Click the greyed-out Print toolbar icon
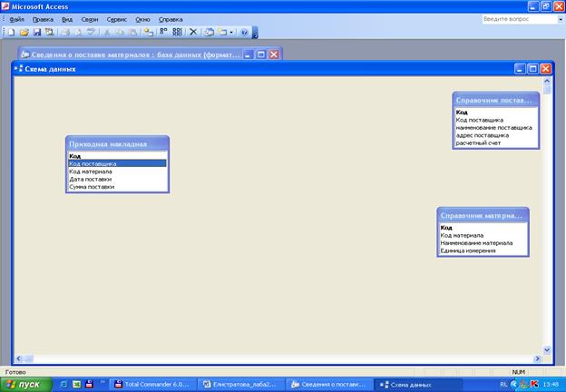566x392 pixels. tap(65, 33)
